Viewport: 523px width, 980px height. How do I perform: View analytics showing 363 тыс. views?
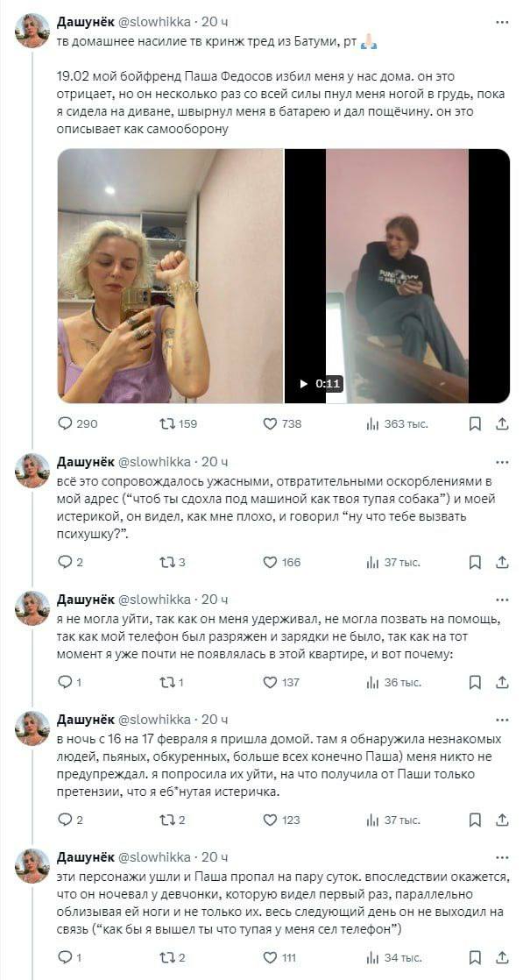tap(397, 423)
